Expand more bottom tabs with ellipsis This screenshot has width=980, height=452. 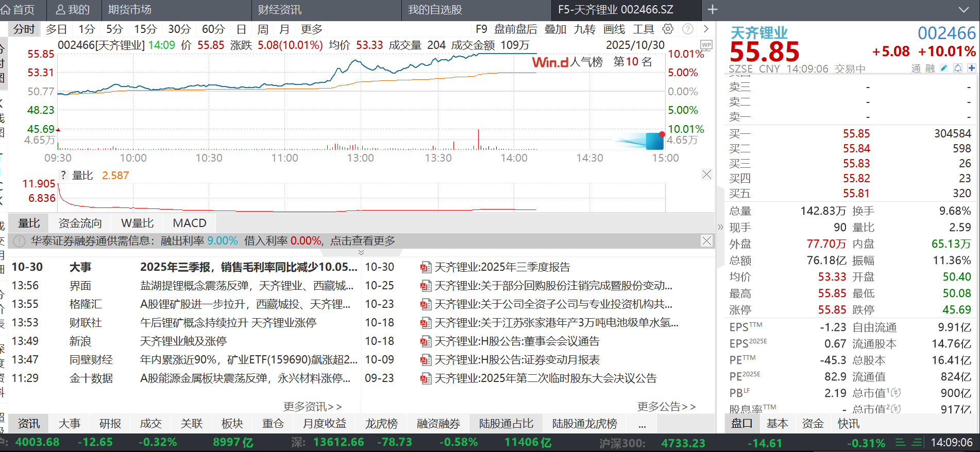click(x=642, y=424)
